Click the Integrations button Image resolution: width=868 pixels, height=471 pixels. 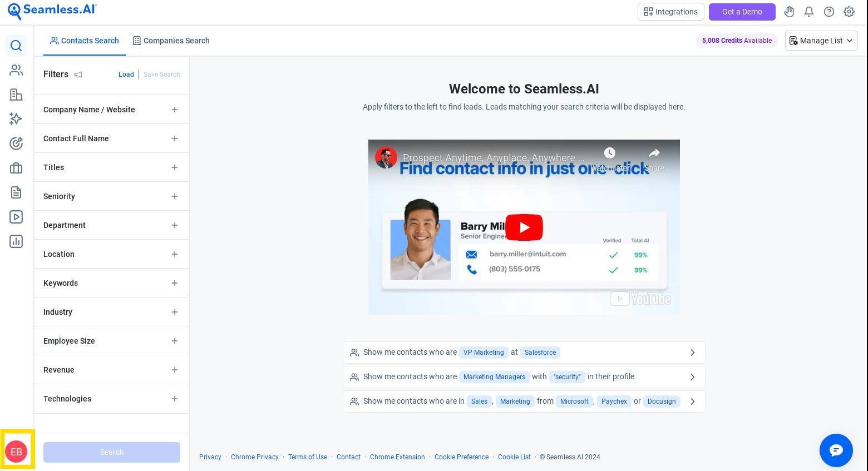pyautogui.click(x=671, y=12)
